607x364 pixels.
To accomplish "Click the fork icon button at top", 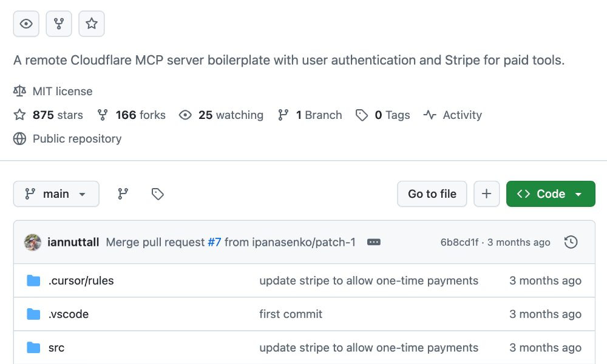I will tap(59, 24).
